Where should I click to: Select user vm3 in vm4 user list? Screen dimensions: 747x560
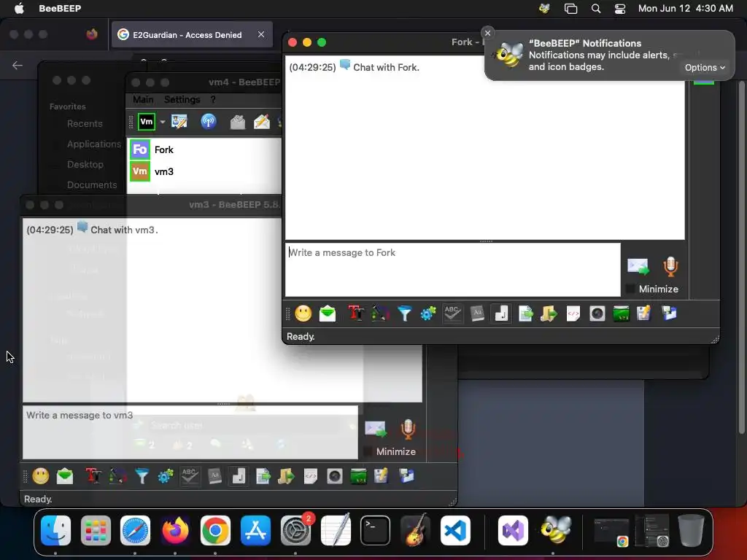pyautogui.click(x=205, y=171)
